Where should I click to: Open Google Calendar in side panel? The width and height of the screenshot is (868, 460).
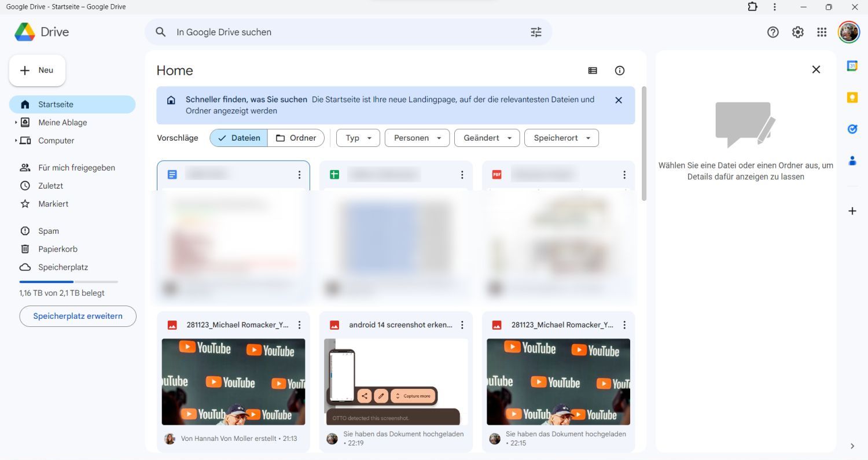(852, 66)
